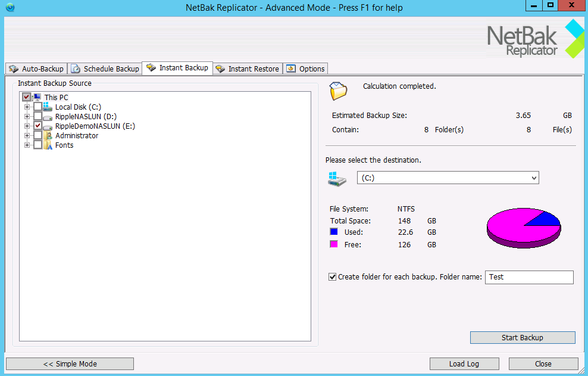Open the Instant Restore tab

247,69
